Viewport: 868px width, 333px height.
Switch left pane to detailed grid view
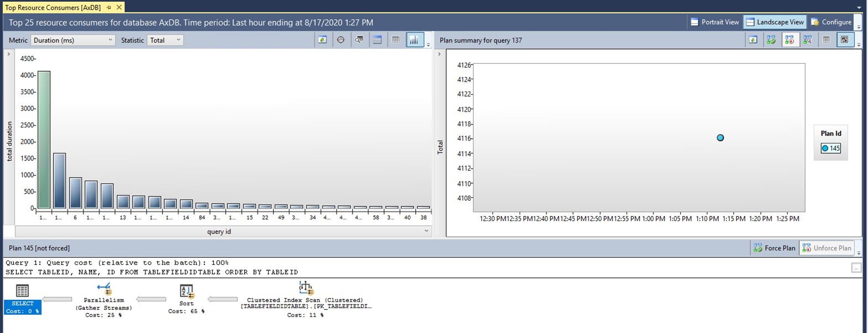coord(377,40)
